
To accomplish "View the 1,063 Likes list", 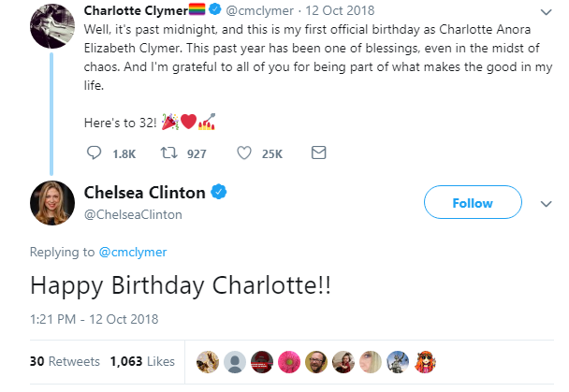I will click(142, 360).
